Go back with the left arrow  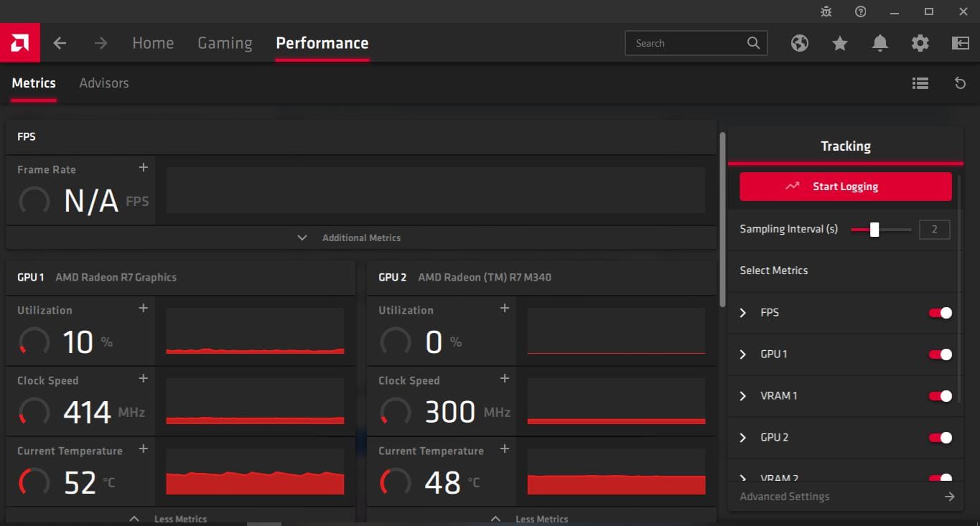pos(60,43)
